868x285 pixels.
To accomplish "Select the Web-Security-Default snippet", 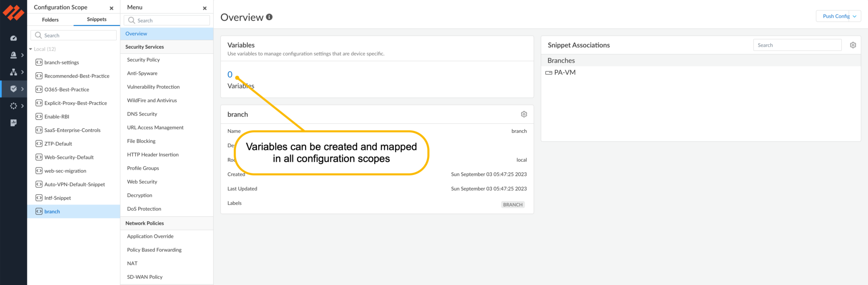I will coord(69,157).
